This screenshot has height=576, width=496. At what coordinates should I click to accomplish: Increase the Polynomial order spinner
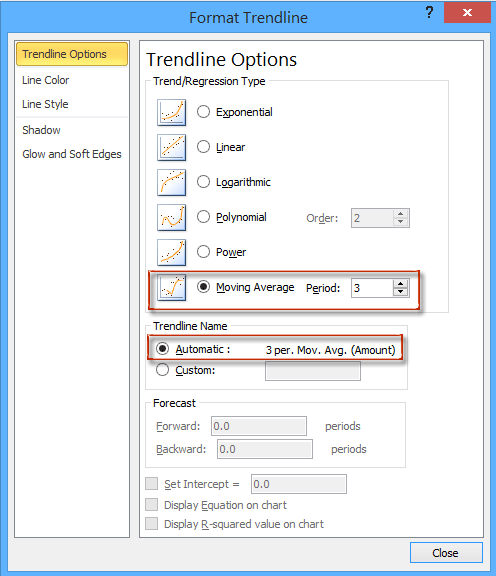(x=400, y=213)
